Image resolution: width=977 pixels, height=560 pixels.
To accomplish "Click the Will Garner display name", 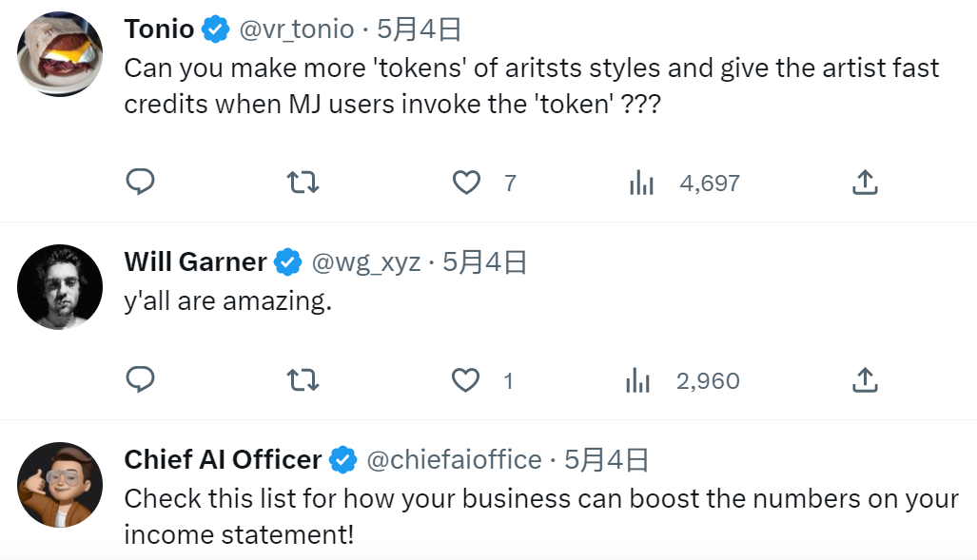I will click(x=195, y=261).
